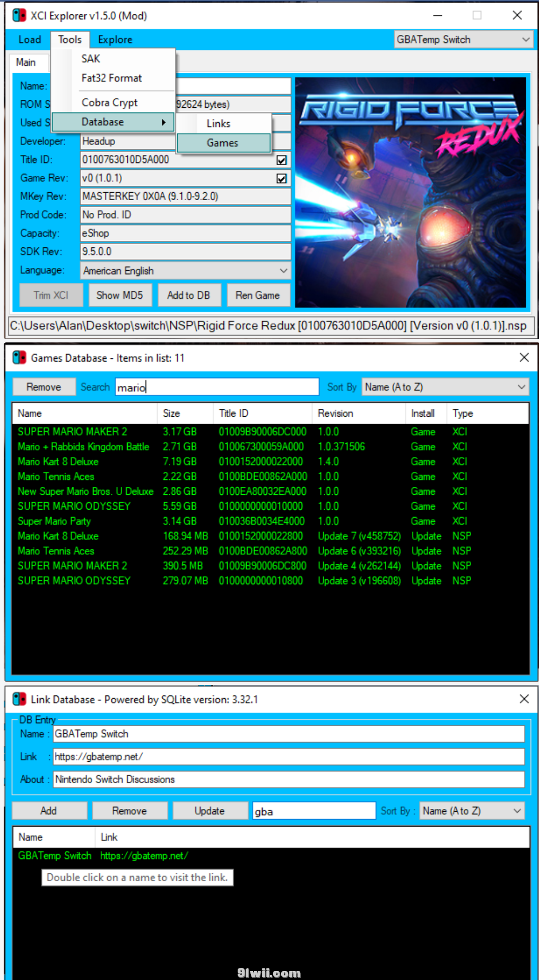
Task: Select SUPER MARIO MAKER 2 390.5 MB update row
Action: click(x=271, y=565)
